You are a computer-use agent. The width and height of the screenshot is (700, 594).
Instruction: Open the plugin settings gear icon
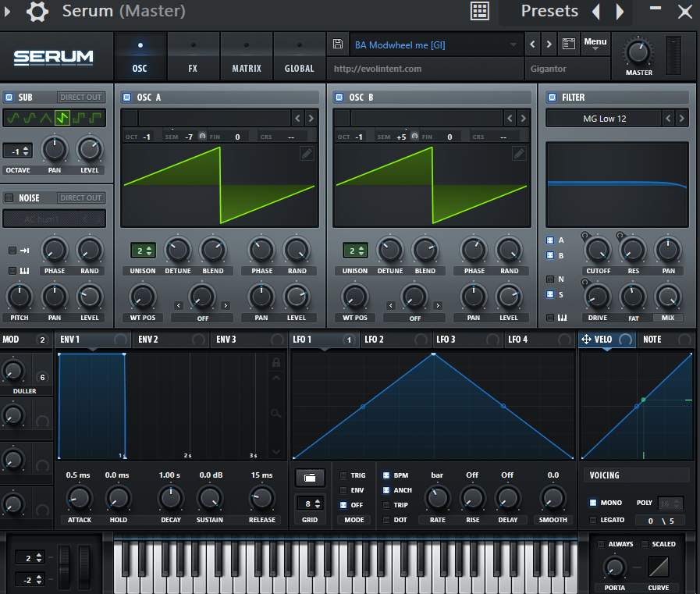37,11
